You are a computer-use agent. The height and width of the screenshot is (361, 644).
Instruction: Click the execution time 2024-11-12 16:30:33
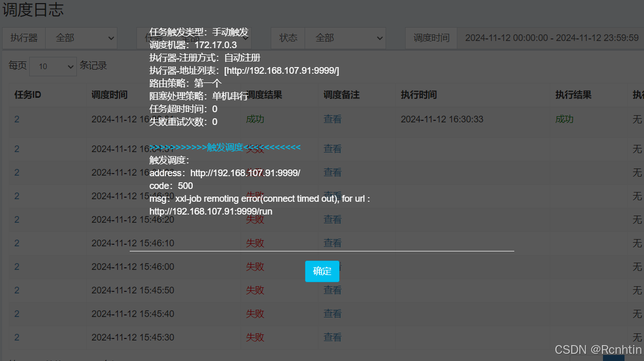point(442,119)
